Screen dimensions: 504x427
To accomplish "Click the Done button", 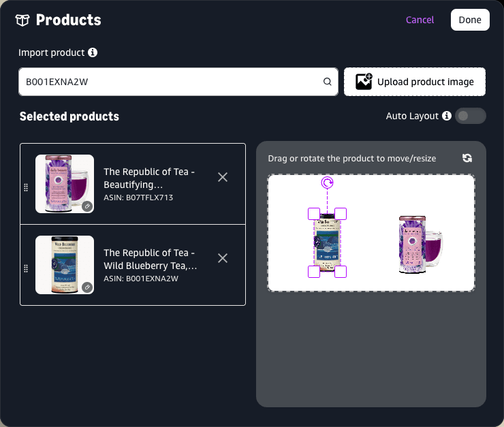I will click(x=470, y=20).
